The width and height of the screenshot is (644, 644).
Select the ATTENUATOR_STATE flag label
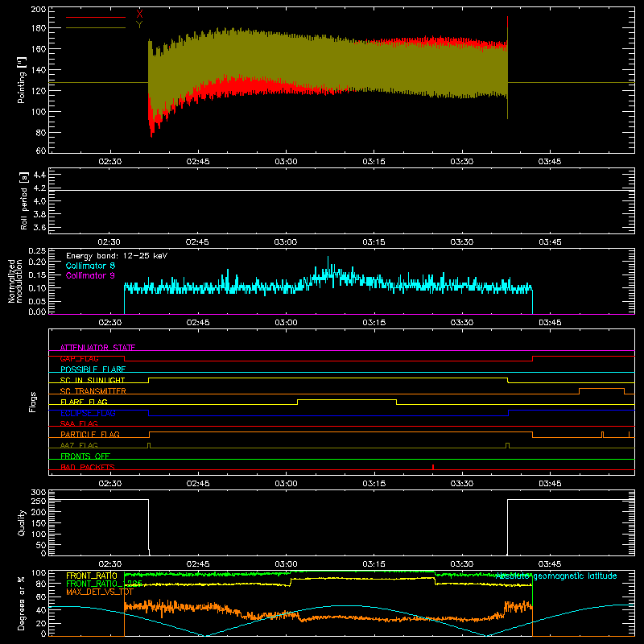tap(97, 348)
